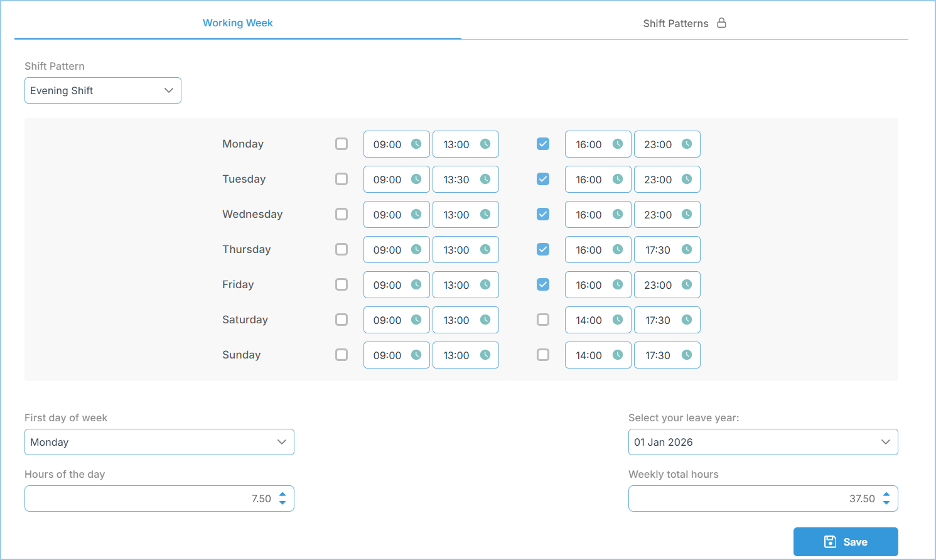Click the Shift Pattern field label
This screenshot has width=936, height=560.
(55, 66)
